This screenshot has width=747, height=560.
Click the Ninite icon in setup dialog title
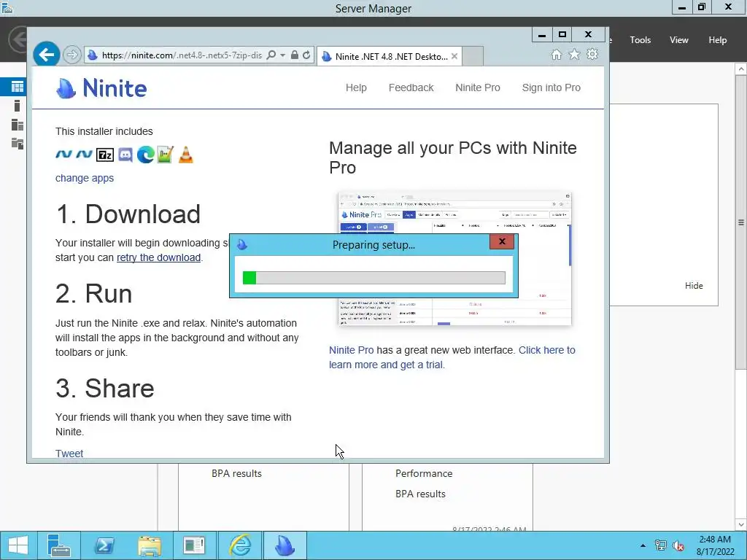tap(242, 245)
